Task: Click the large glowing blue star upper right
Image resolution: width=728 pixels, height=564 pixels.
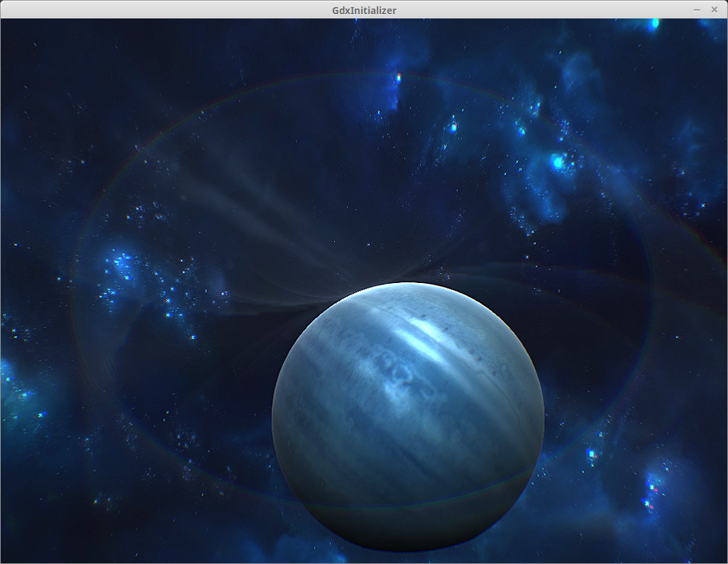Action: coord(558,162)
